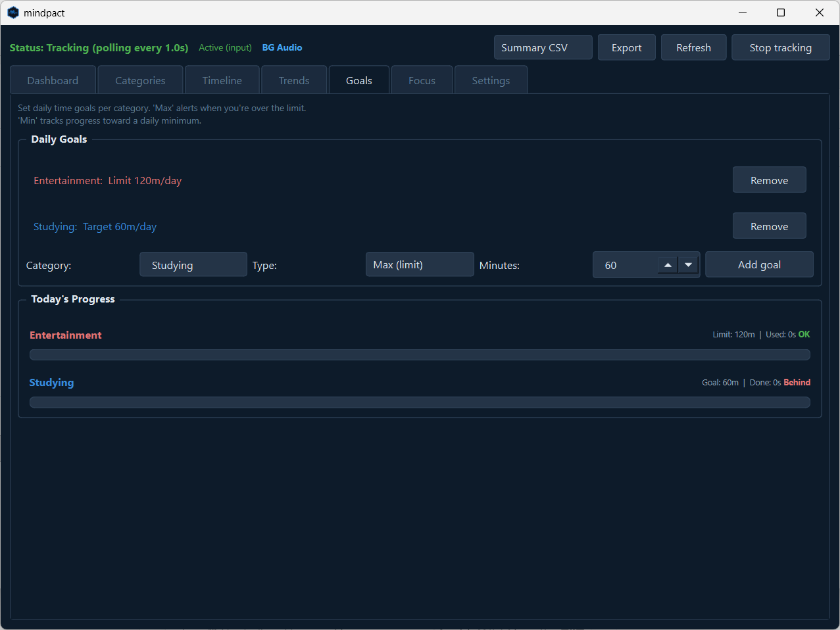Switch to the Dashboard tab
This screenshot has width=840, height=630.
[x=53, y=80]
